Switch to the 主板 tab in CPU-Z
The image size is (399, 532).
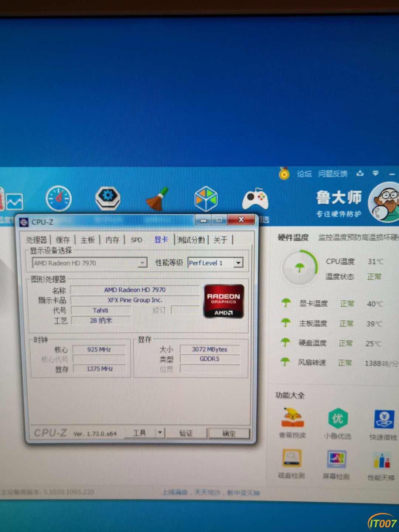coord(88,240)
